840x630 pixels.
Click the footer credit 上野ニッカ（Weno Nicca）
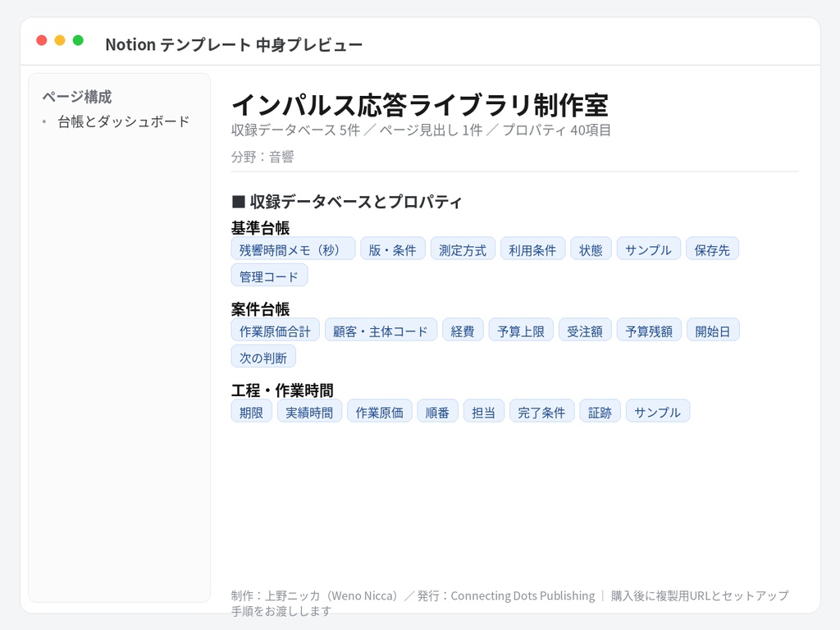[x=332, y=596]
